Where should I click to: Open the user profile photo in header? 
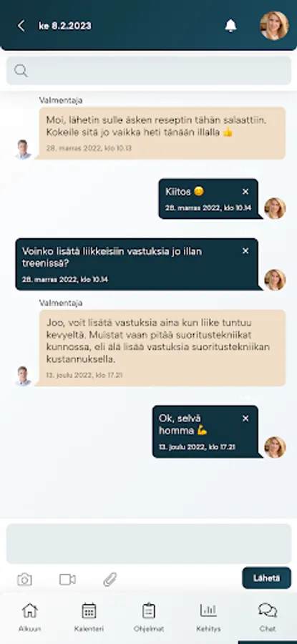point(274,26)
